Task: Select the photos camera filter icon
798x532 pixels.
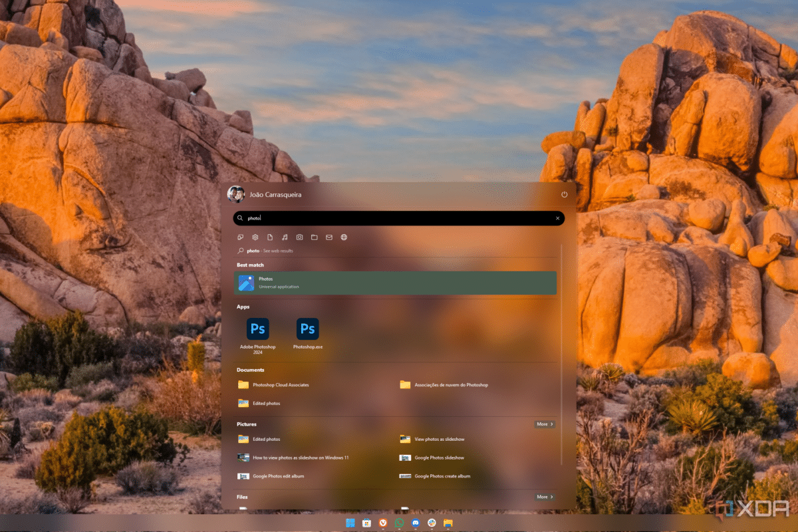Action: pos(300,237)
